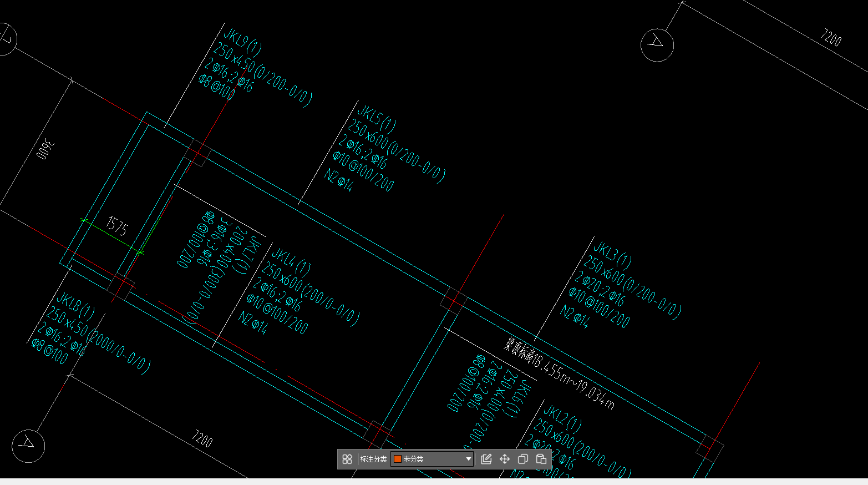Click the edit pencil icon in floating toolbar
This screenshot has height=485, width=868.
486,459
